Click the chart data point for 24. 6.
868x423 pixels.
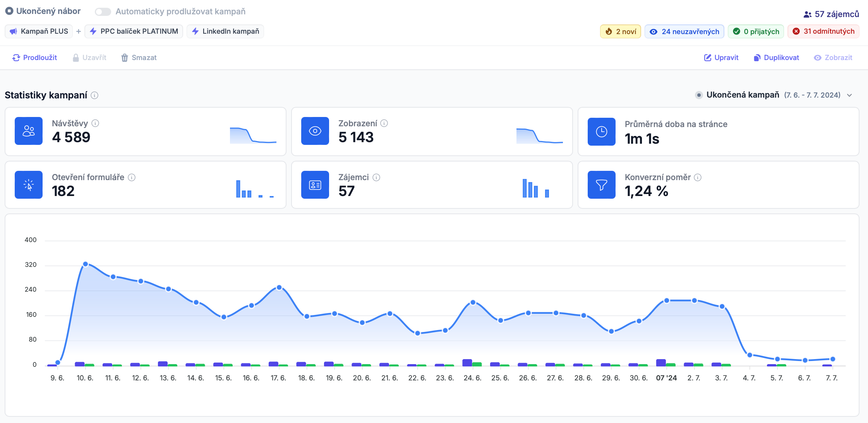(473, 303)
